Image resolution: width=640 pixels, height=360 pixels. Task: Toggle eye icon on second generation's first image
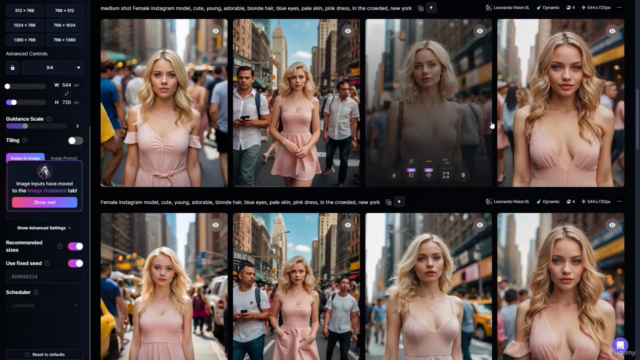(x=216, y=225)
